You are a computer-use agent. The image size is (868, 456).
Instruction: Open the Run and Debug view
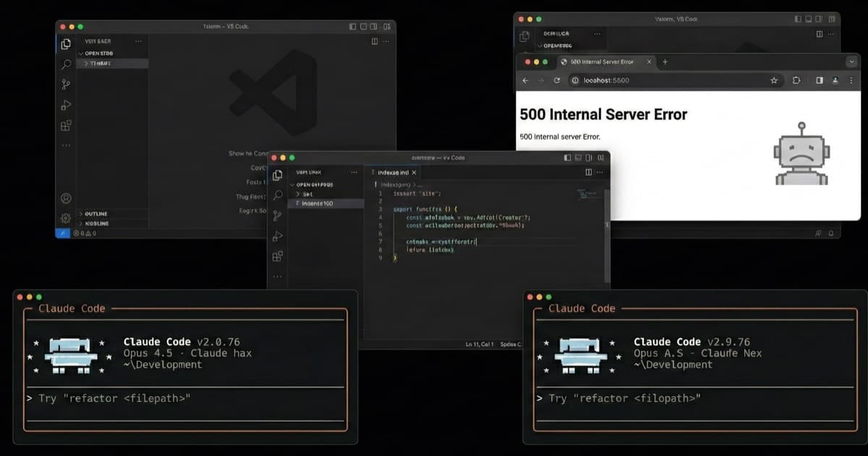click(x=66, y=105)
